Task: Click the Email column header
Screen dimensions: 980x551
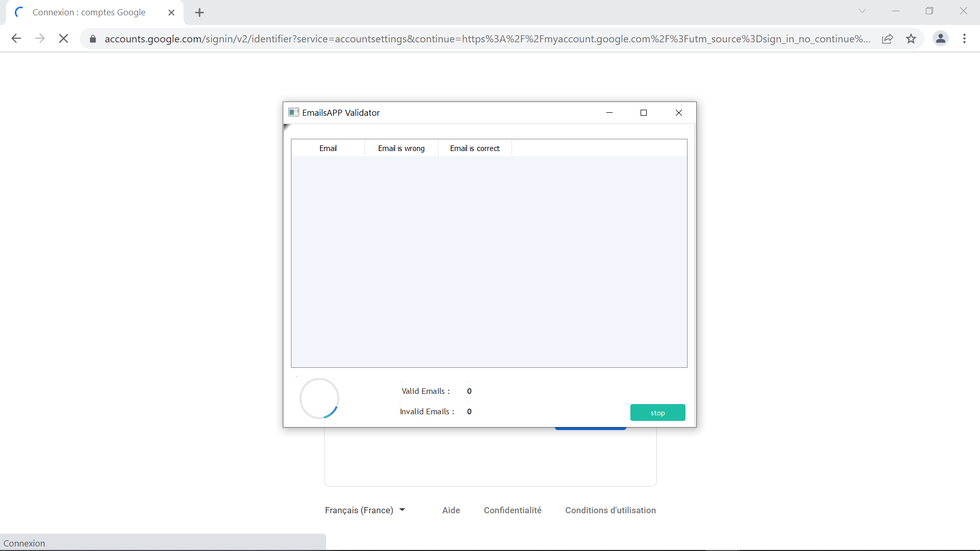Action: [x=328, y=148]
